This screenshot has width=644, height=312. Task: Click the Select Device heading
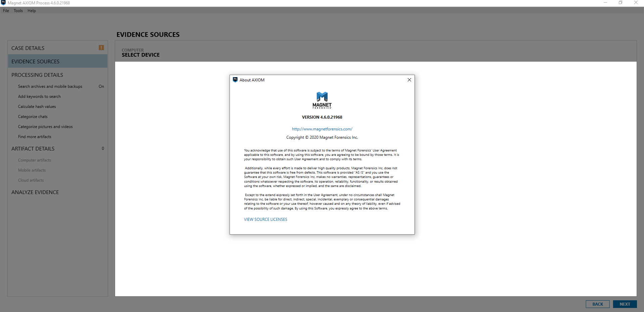pos(141,55)
